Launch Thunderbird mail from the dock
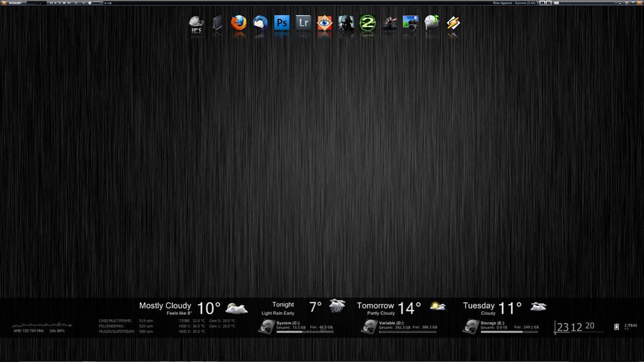This screenshot has width=644, height=362. tap(260, 23)
